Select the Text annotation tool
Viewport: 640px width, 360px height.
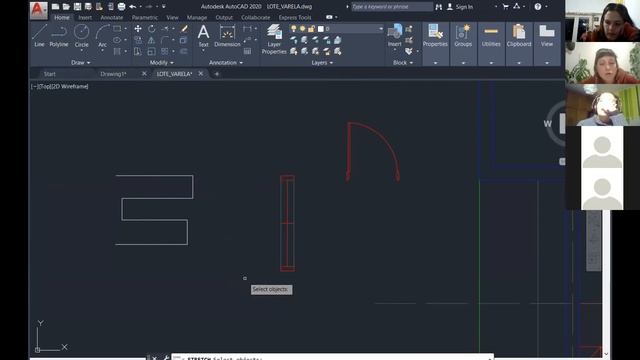(203, 36)
